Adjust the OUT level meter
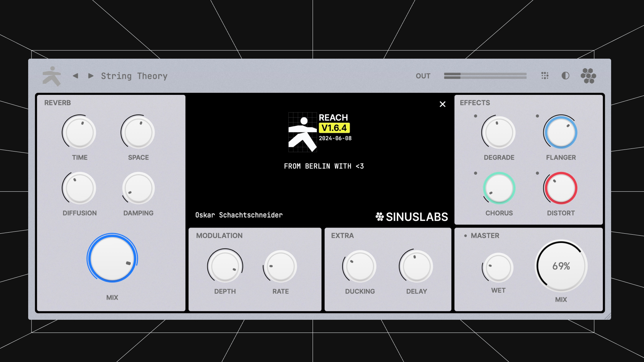This screenshot has width=644, height=362. pyautogui.click(x=485, y=76)
